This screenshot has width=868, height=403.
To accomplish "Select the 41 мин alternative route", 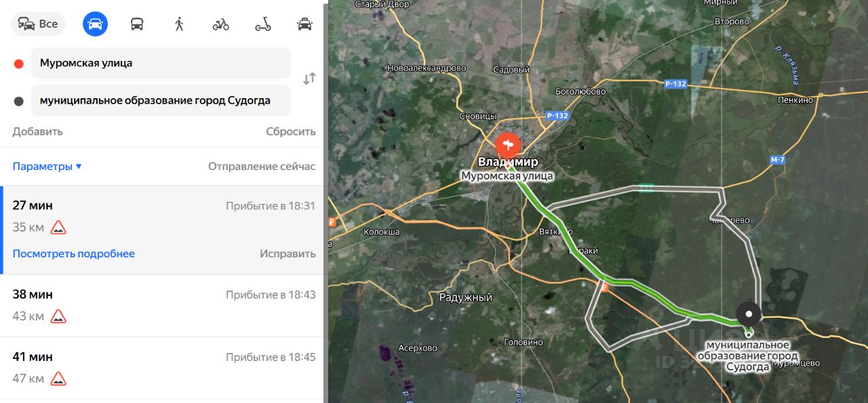I will (x=162, y=368).
